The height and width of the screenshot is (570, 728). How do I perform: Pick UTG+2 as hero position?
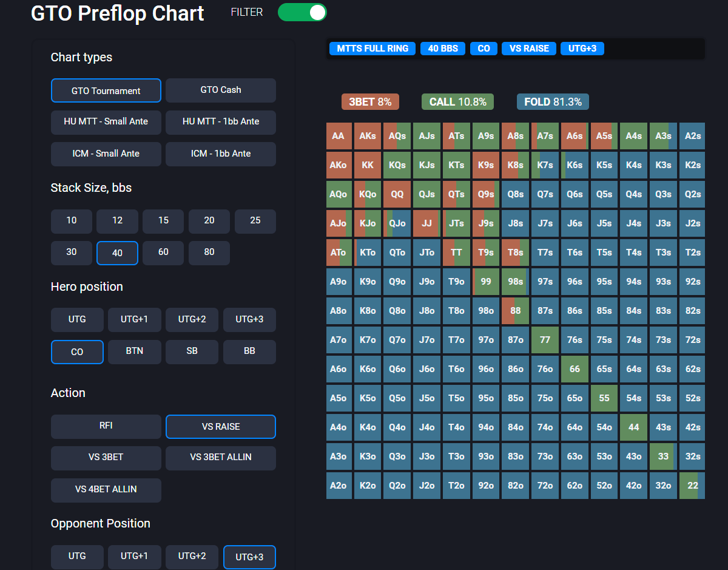point(192,319)
